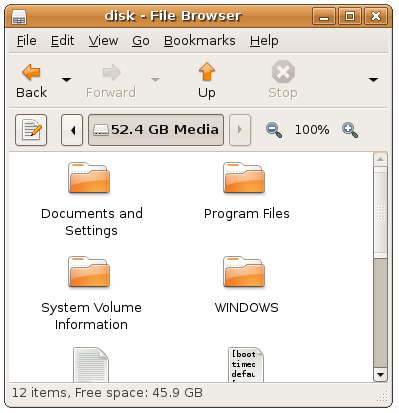
Task: Open the Back history dropdown arrow
Action: 67,80
